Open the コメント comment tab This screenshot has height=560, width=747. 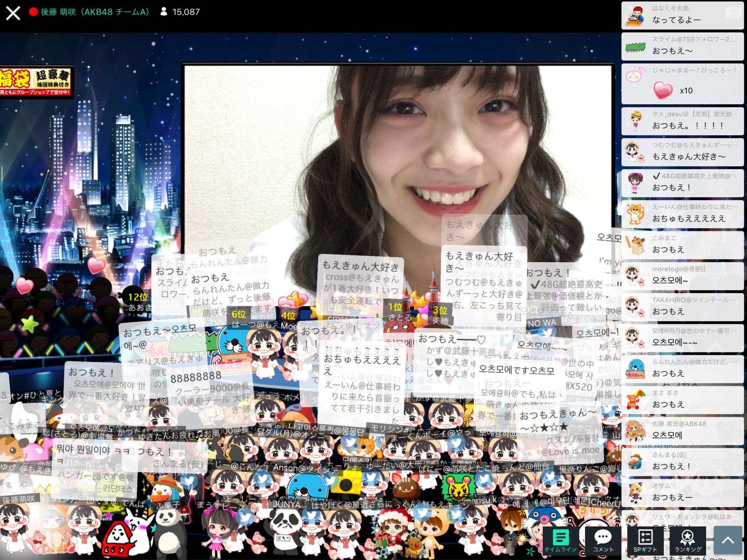(x=603, y=541)
